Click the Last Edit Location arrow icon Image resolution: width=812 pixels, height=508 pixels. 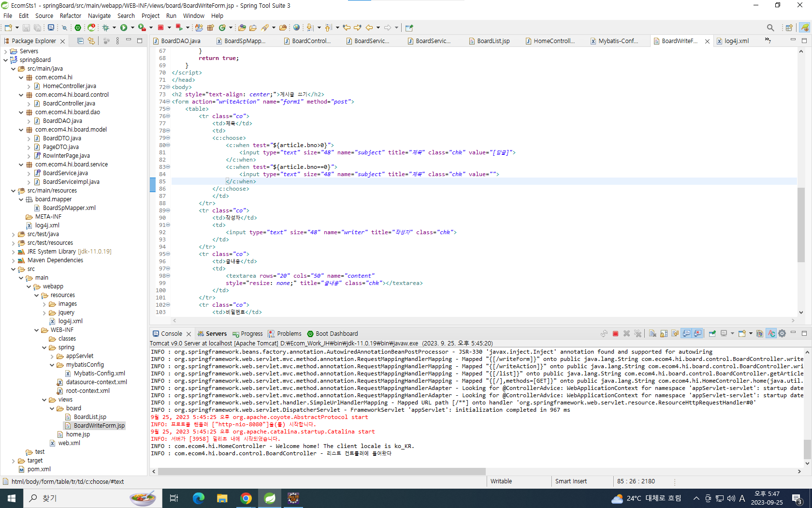tap(347, 28)
